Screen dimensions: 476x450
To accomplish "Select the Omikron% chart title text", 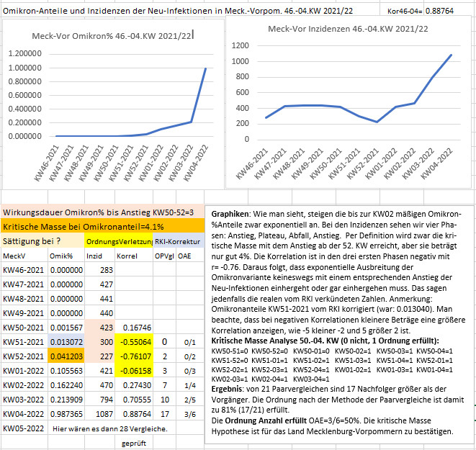I will (112, 36).
